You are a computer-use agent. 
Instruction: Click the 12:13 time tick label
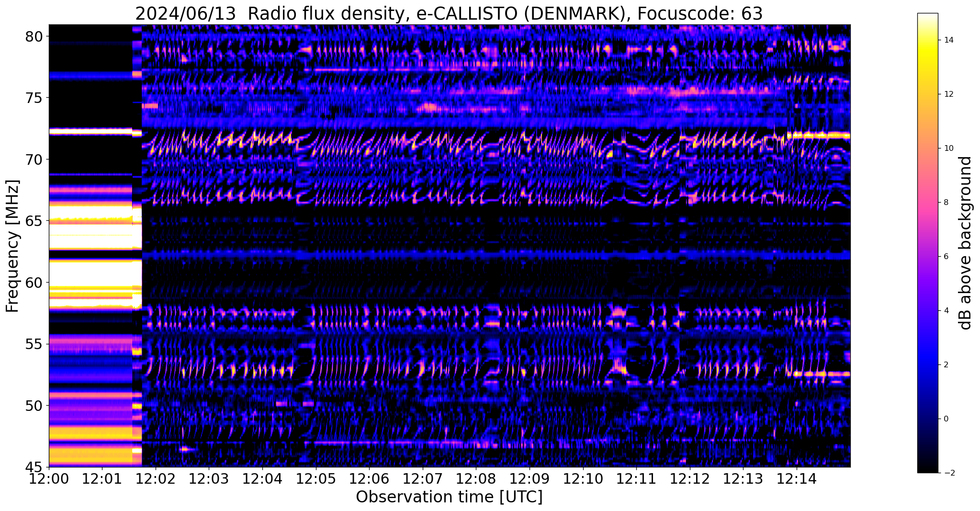click(x=743, y=478)
